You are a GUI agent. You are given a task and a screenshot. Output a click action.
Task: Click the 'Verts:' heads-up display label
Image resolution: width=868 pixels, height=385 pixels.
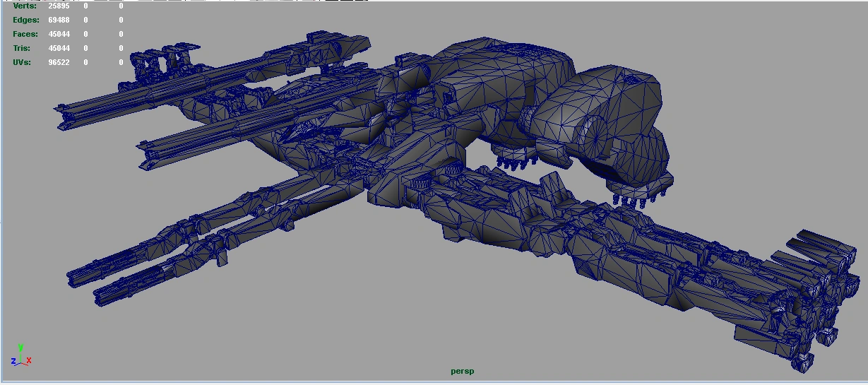25,6
